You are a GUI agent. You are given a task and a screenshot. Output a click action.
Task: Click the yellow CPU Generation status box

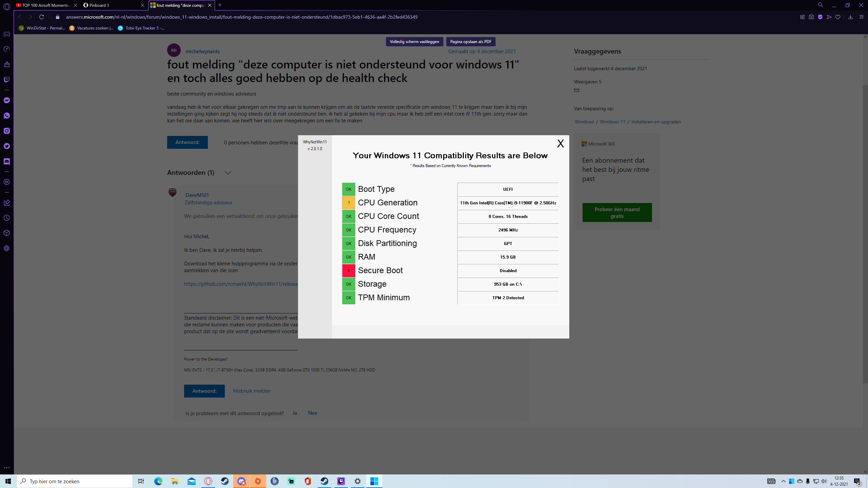pyautogui.click(x=349, y=203)
